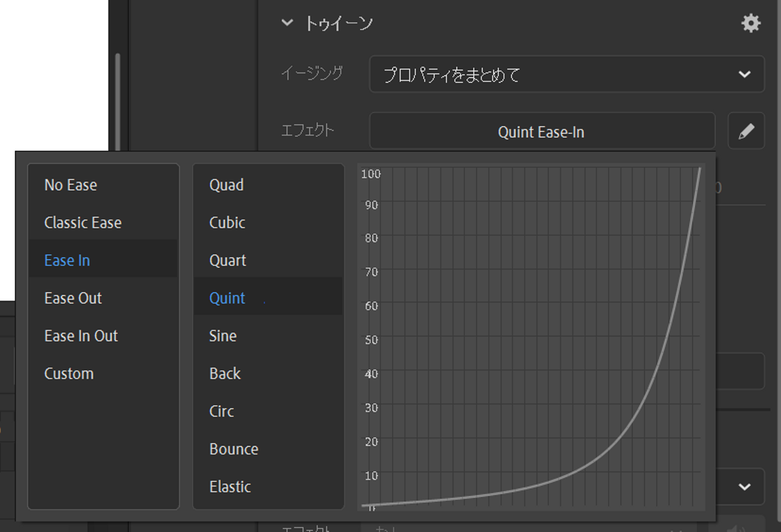Choose the Bounce easing type
The height and width of the screenshot is (532, 781).
coord(234,449)
